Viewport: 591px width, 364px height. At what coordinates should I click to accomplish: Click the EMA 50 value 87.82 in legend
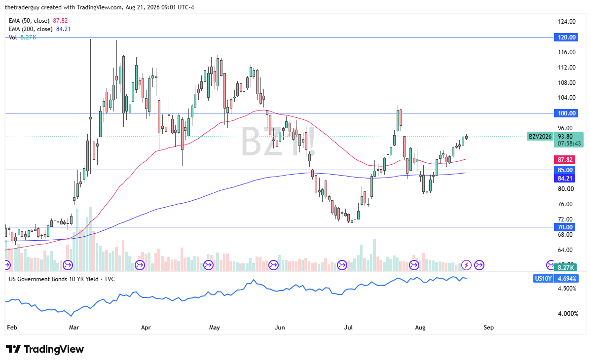pos(60,21)
